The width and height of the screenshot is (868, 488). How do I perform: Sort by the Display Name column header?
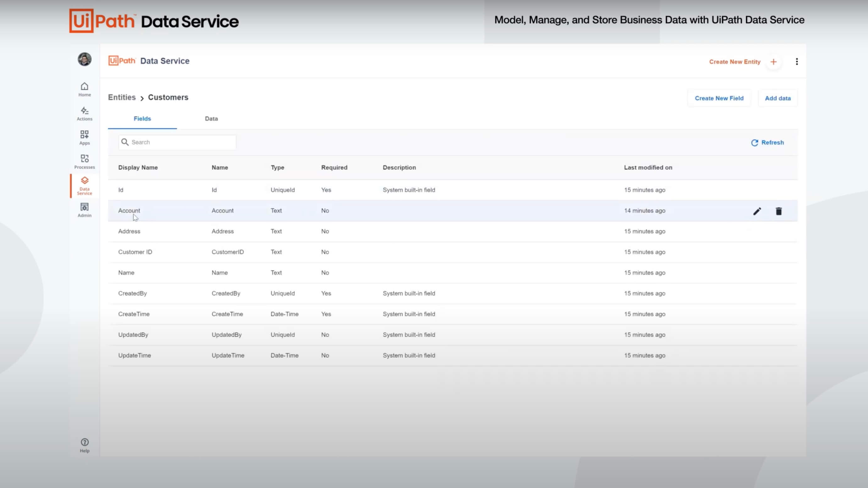[138, 167]
